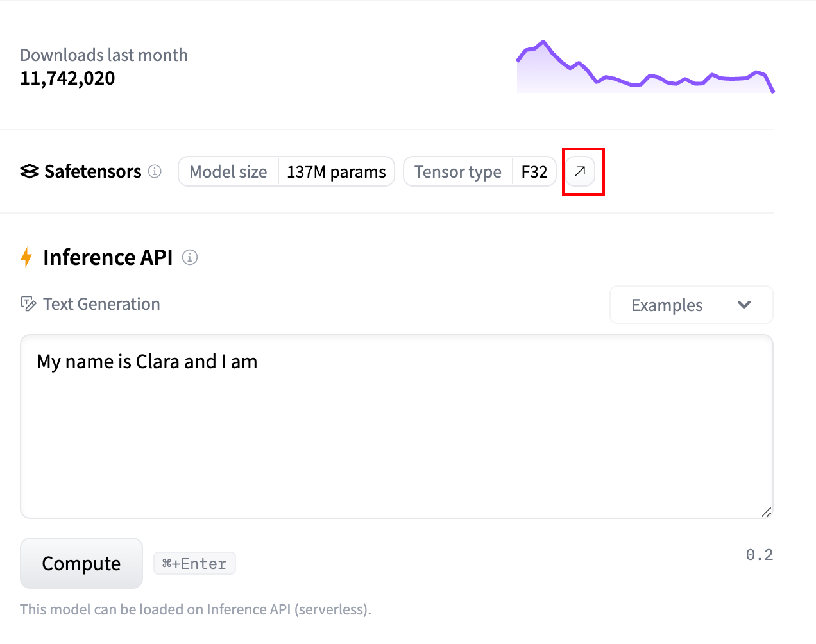816x644 pixels.
Task: Toggle the Tensor type F32 badge
Action: point(480,171)
